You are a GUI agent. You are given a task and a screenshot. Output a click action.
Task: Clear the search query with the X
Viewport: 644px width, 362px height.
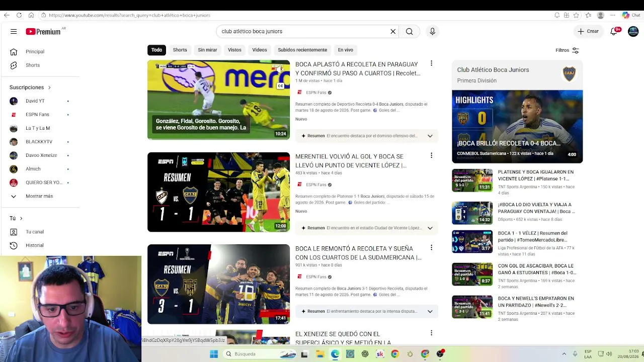(393, 32)
